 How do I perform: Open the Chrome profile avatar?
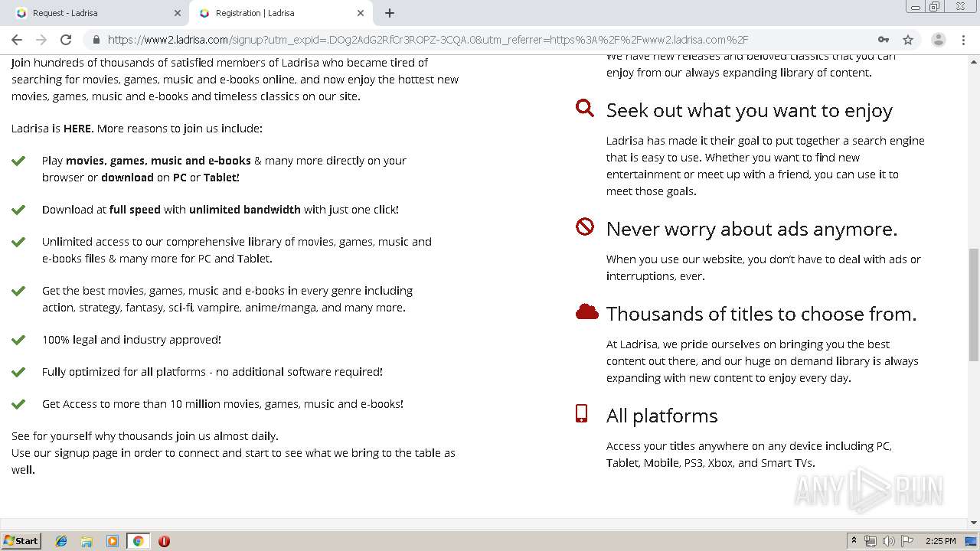click(938, 40)
